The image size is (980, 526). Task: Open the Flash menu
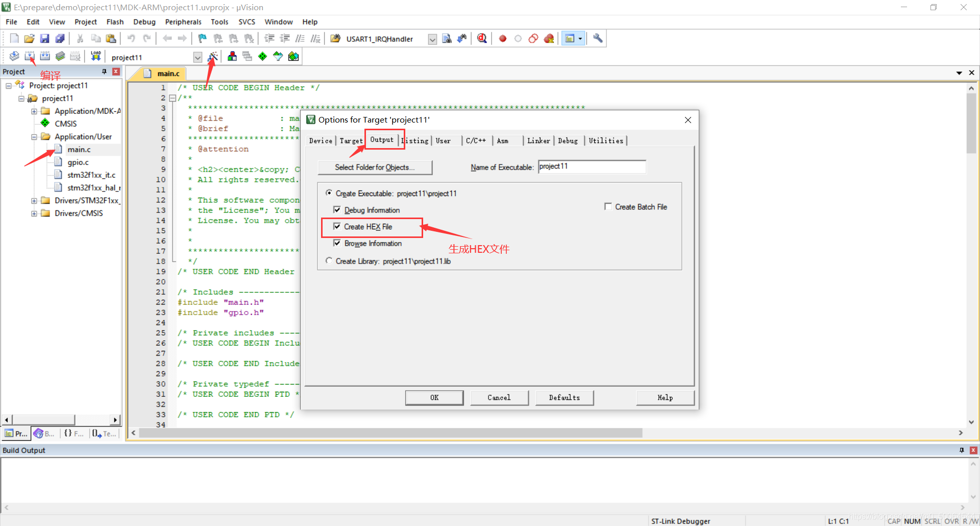click(115, 22)
